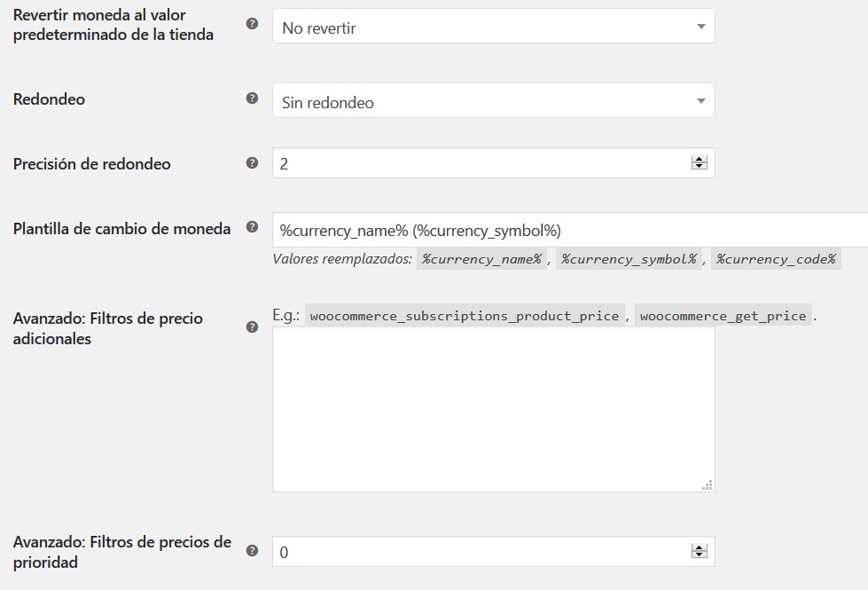Decrease the Filtros de precios de prioridad value
Viewport: 868px width, 590px height.
coord(700,555)
